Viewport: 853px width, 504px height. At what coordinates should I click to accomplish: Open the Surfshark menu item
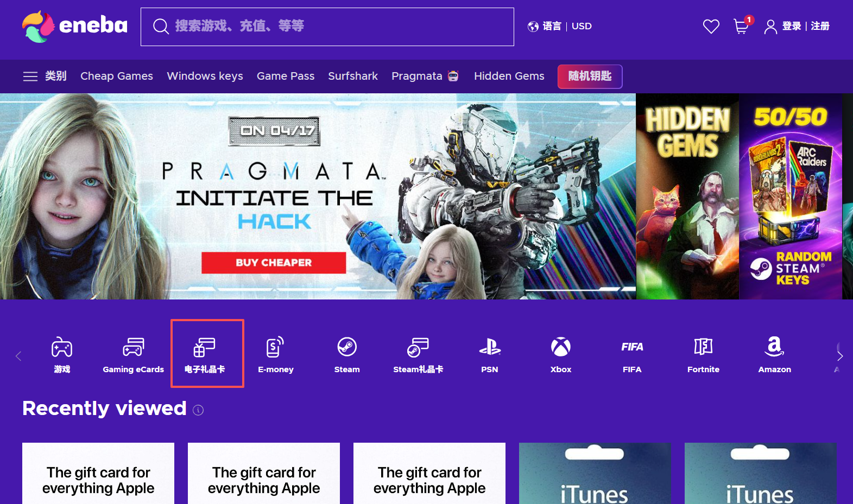(x=353, y=76)
